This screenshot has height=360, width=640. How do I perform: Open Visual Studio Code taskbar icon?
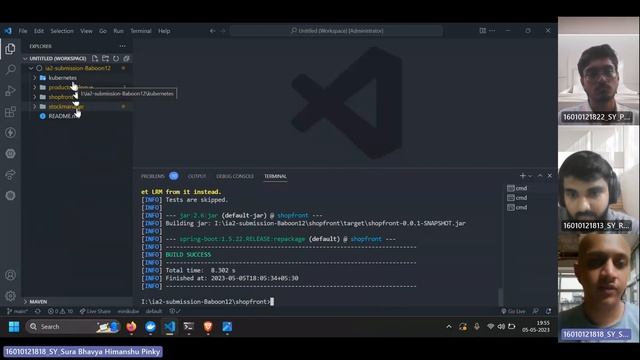coord(170,327)
